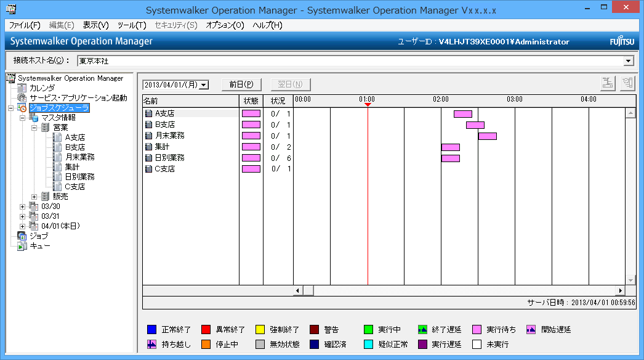
Task: Click the 集計 row icon in list
Action: coord(148,147)
